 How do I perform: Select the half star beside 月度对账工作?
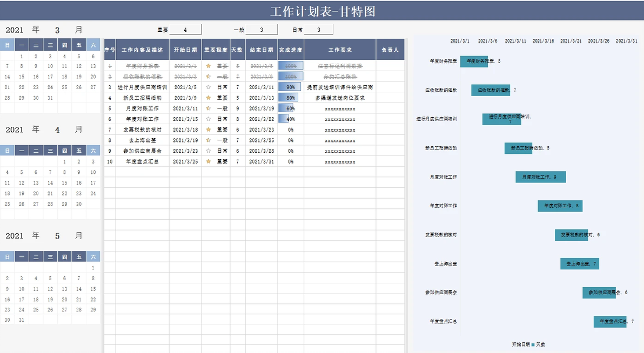coord(208,108)
